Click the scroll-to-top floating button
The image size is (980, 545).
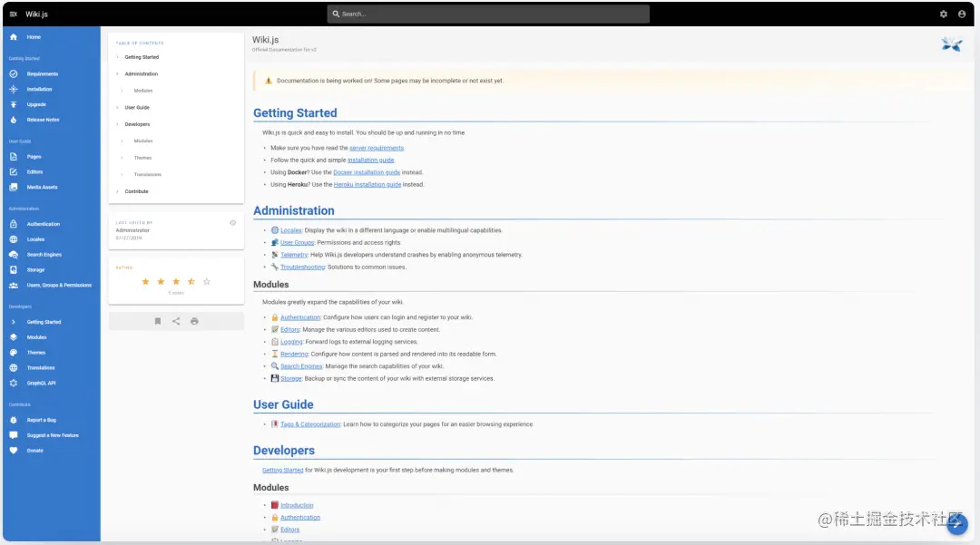point(957,524)
